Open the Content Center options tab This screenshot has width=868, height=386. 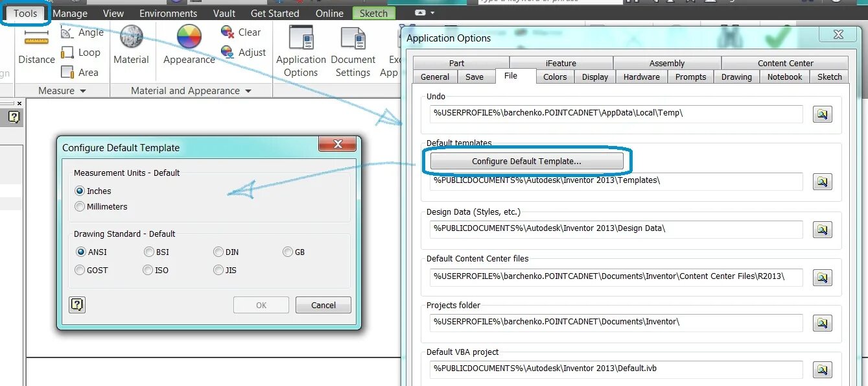pyautogui.click(x=785, y=63)
